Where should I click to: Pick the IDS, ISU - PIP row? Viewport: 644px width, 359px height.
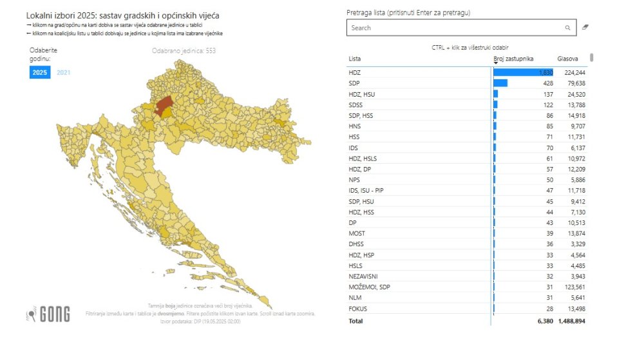coord(467,190)
